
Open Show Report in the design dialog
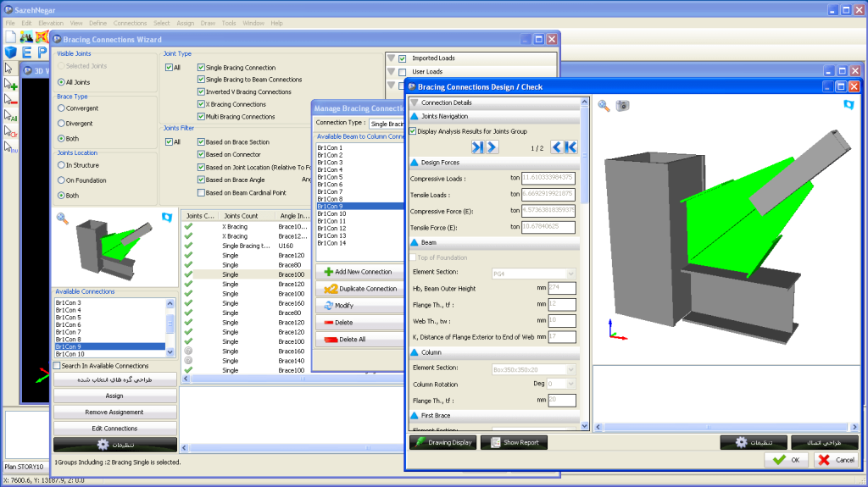513,442
